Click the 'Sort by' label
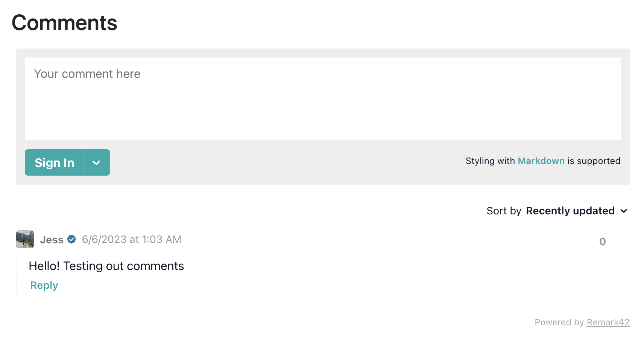 (504, 211)
